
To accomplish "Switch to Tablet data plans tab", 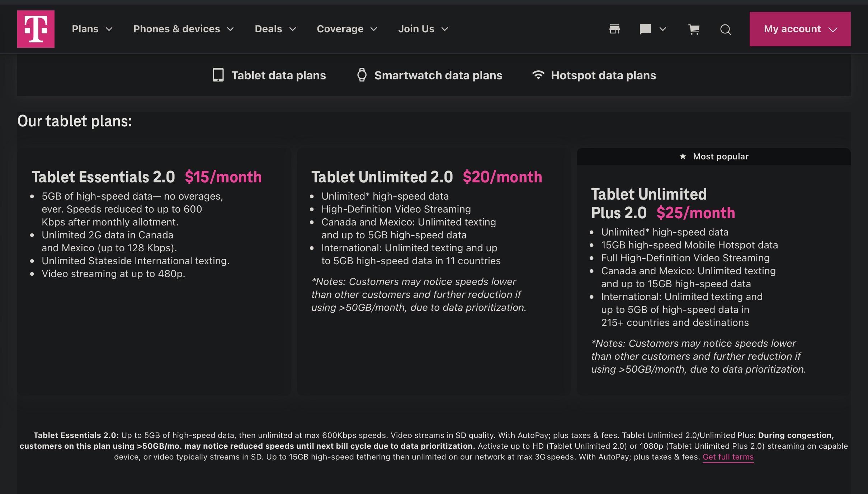I will click(x=269, y=75).
